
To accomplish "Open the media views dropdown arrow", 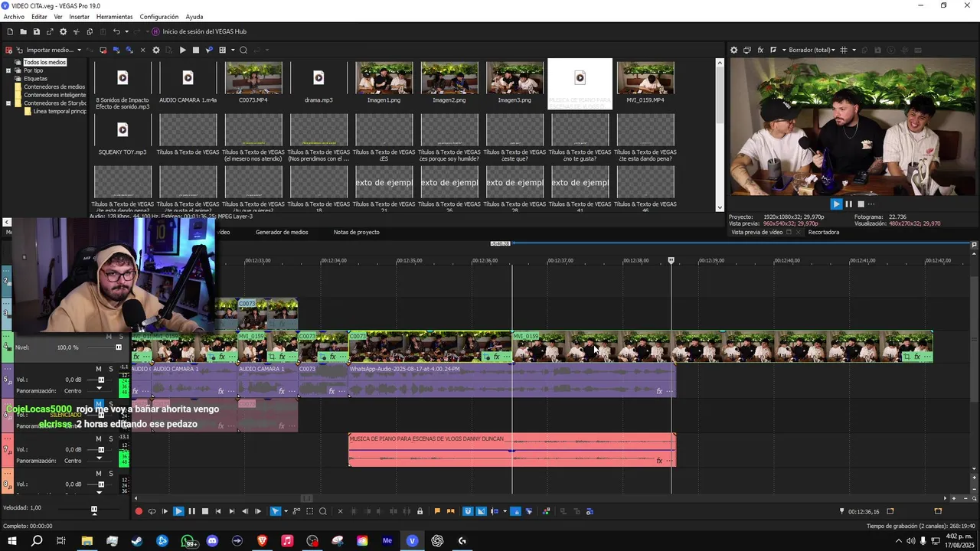I will coord(231,50).
